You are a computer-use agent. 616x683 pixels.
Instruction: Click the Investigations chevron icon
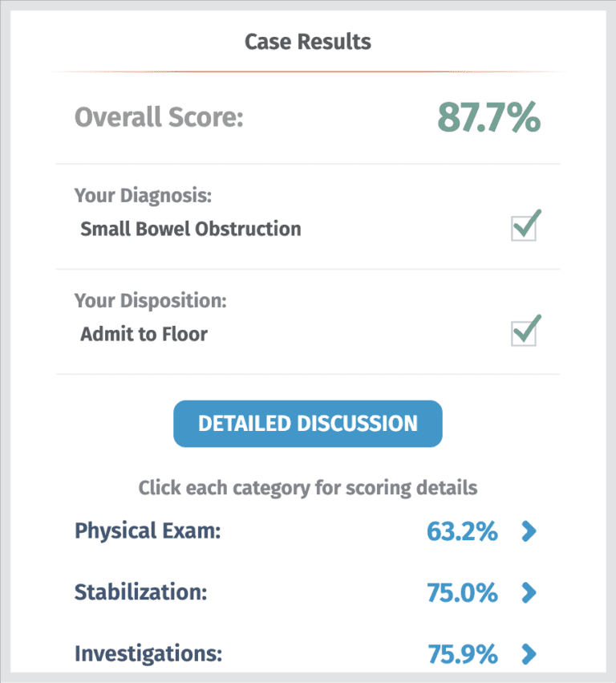pos(529,654)
